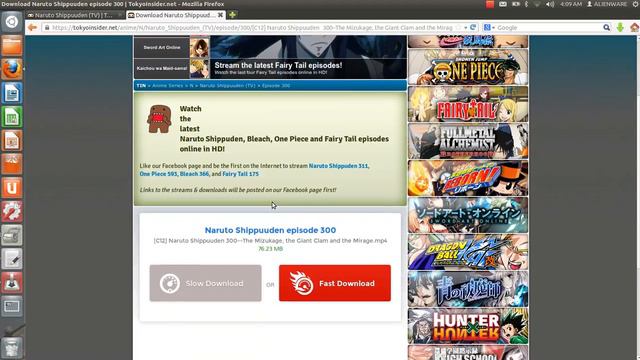This screenshot has width=640, height=360.
Task: Click the Anime Series breadcrumb link
Action: click(167, 86)
